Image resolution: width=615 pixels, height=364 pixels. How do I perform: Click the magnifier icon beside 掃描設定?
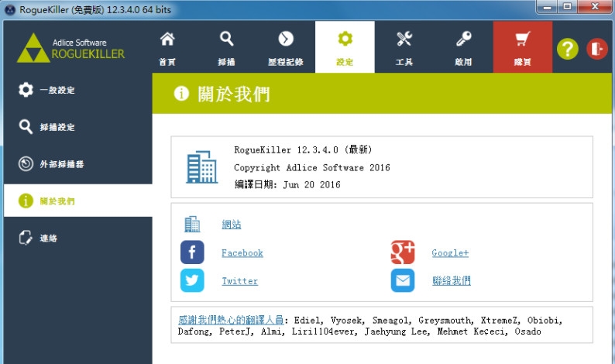coord(26,127)
